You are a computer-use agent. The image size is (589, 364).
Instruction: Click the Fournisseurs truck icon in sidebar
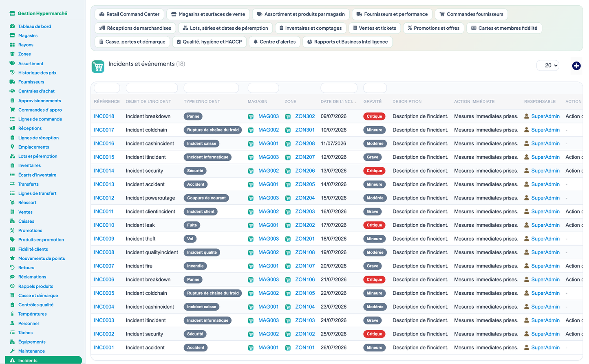12,82
